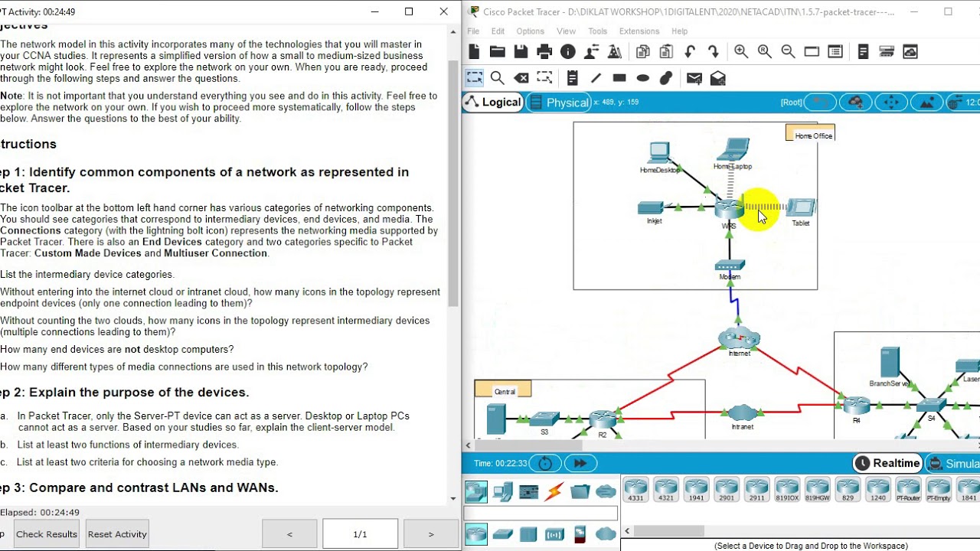Screen dimensions: 980x551
Task: Choose the Delete tool
Action: pyautogui.click(x=521, y=78)
